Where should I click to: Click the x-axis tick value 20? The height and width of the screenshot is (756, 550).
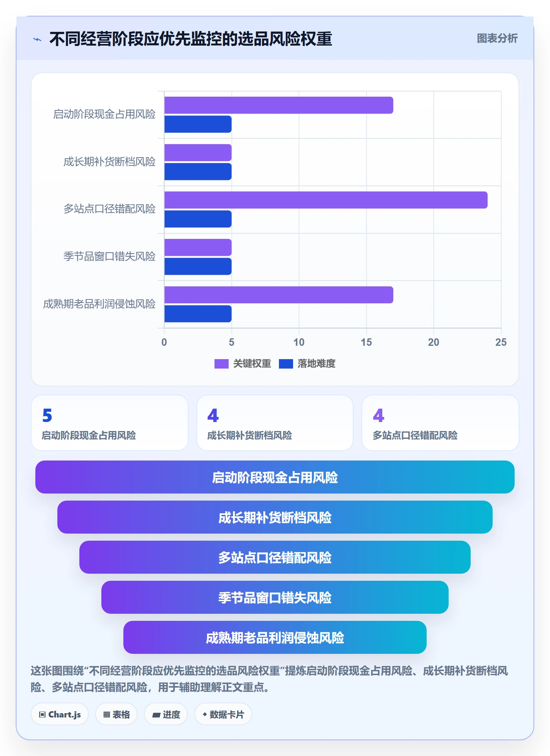click(x=434, y=342)
